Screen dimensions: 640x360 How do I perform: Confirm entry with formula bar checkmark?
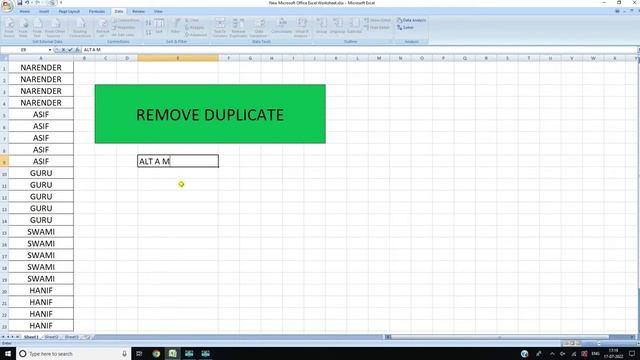click(x=70, y=50)
